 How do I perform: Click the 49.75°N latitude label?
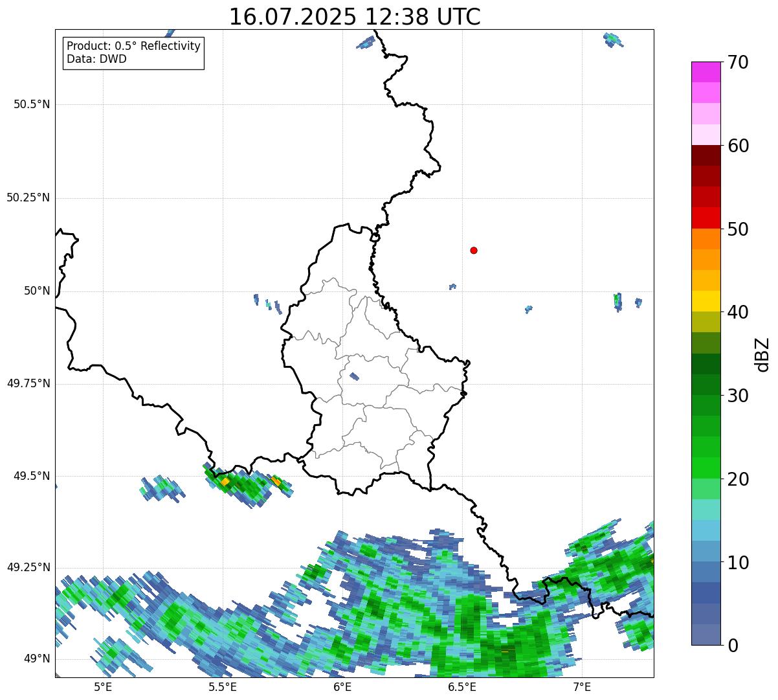click(28, 383)
